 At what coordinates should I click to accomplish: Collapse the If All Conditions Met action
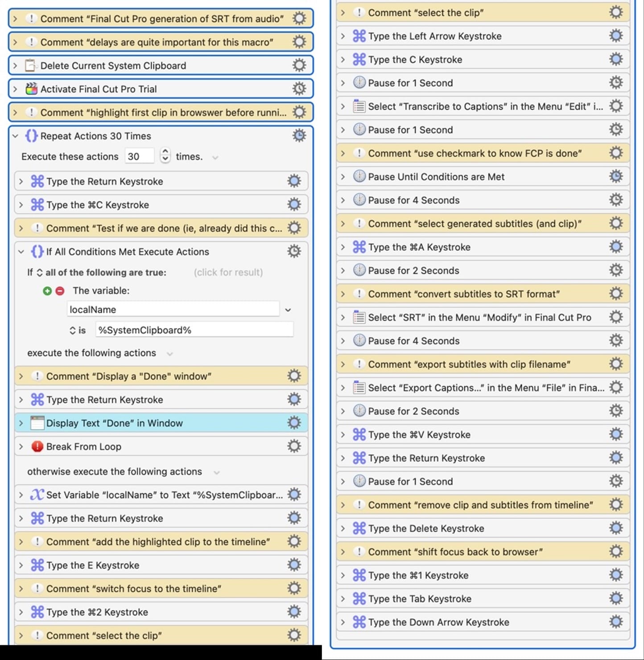point(21,252)
